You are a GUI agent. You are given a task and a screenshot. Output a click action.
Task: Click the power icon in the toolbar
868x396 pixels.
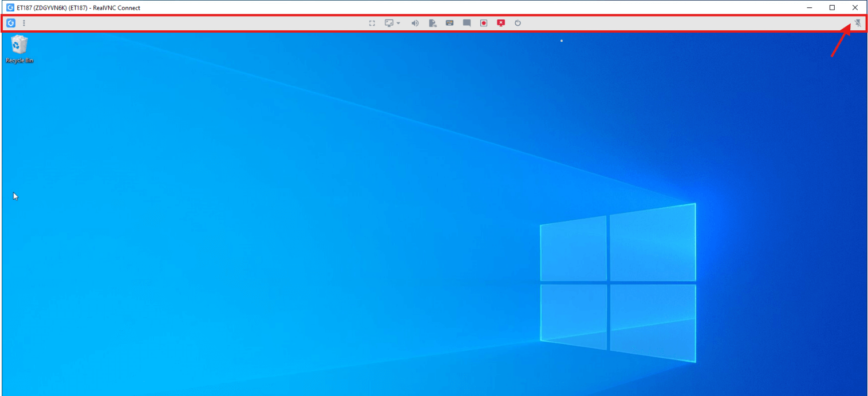[x=518, y=23]
